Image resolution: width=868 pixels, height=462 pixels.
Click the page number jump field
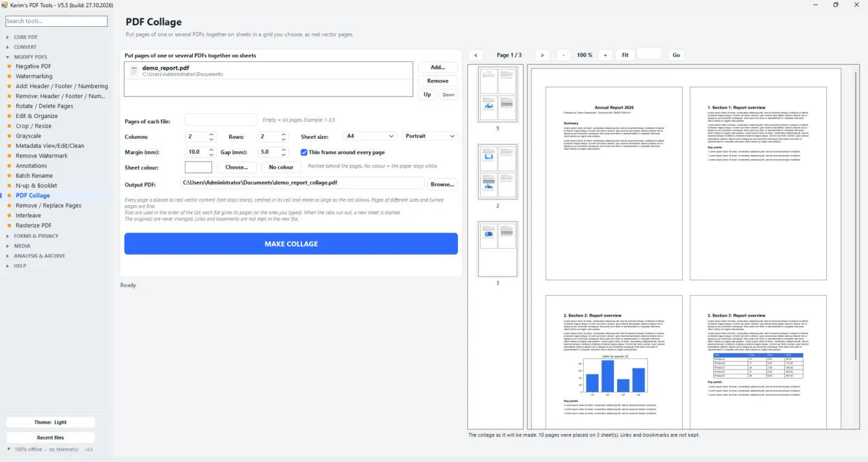650,54
